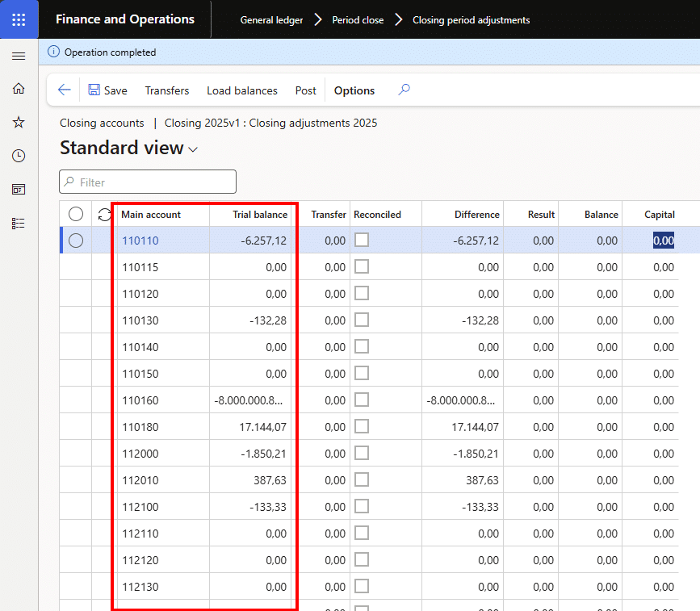Screen dimensions: 700x611
Task: Click the Result column header
Action: (x=541, y=215)
